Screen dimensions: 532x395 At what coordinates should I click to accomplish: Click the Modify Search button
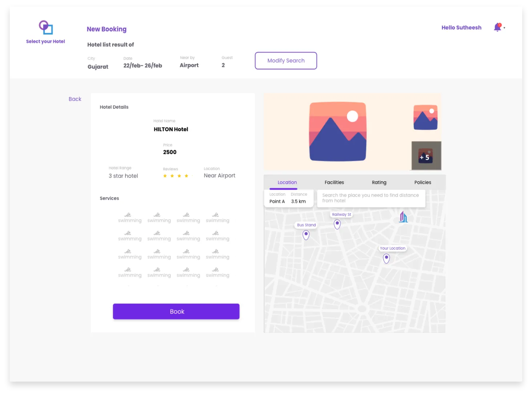pos(286,61)
